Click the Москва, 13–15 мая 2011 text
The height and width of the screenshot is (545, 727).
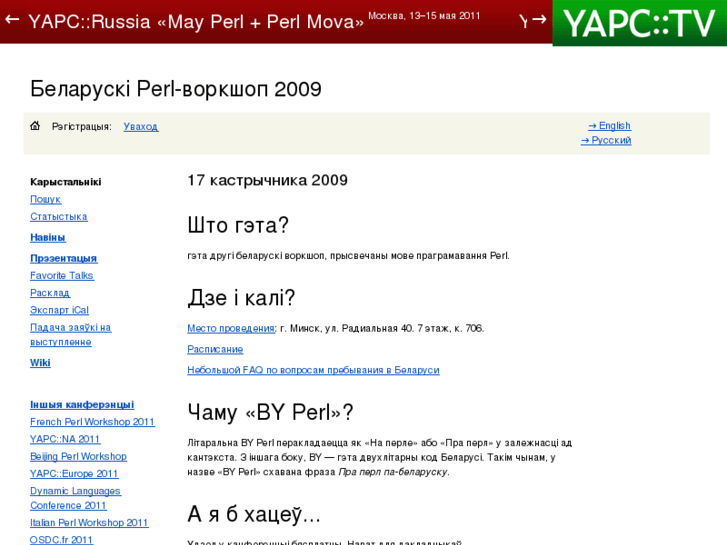coord(424,16)
